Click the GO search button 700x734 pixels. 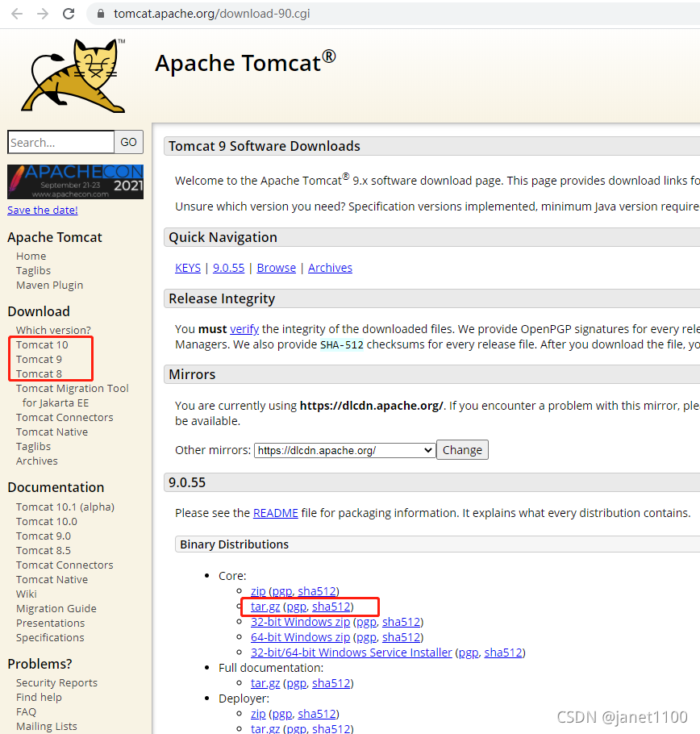click(x=129, y=142)
